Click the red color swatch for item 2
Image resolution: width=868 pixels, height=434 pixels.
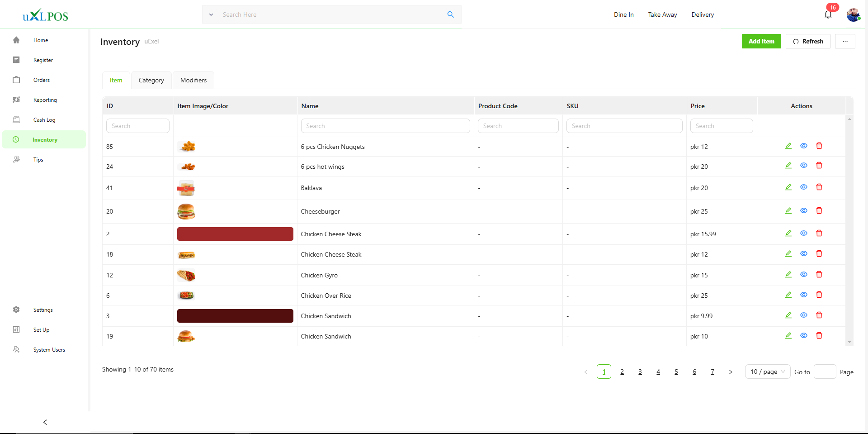(x=235, y=234)
